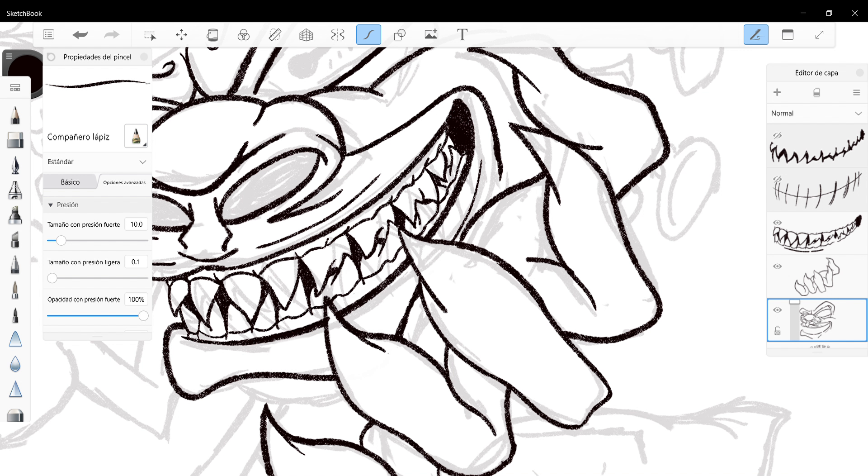Open the Transform move tool
This screenshot has height=476, width=868.
point(181,35)
